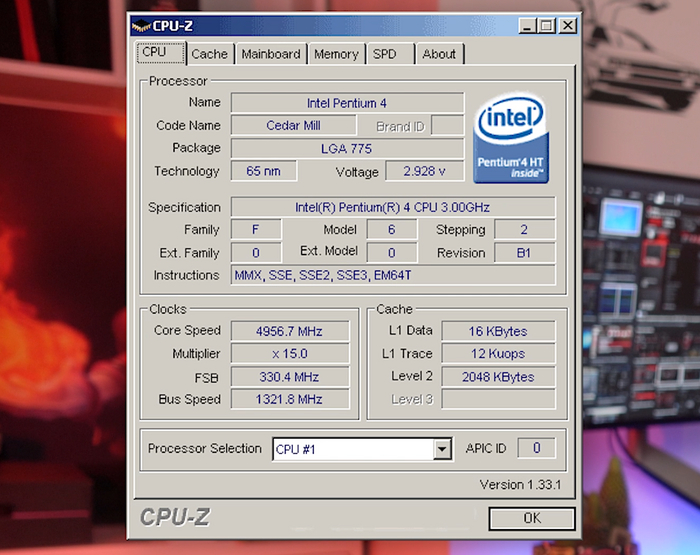Click the empty Level 3 cache field
This screenshot has height=555, width=700.
[498, 400]
